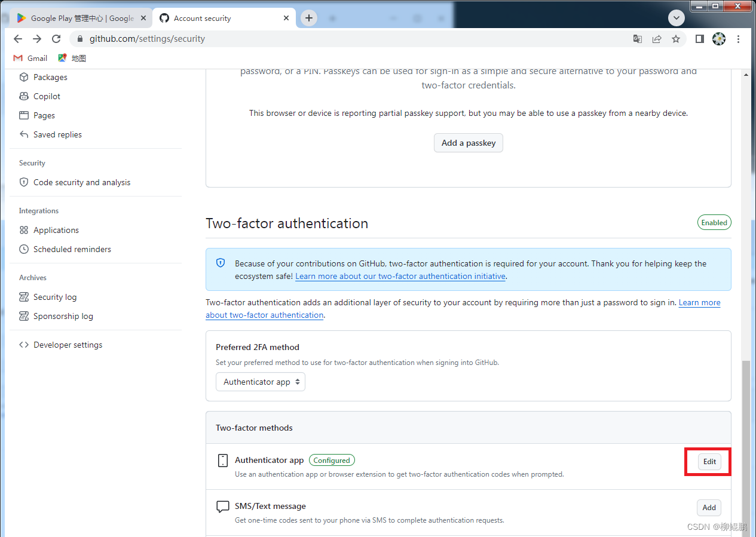Open the Google Translate icon in the address bar
This screenshot has height=537, width=756.
click(x=637, y=38)
